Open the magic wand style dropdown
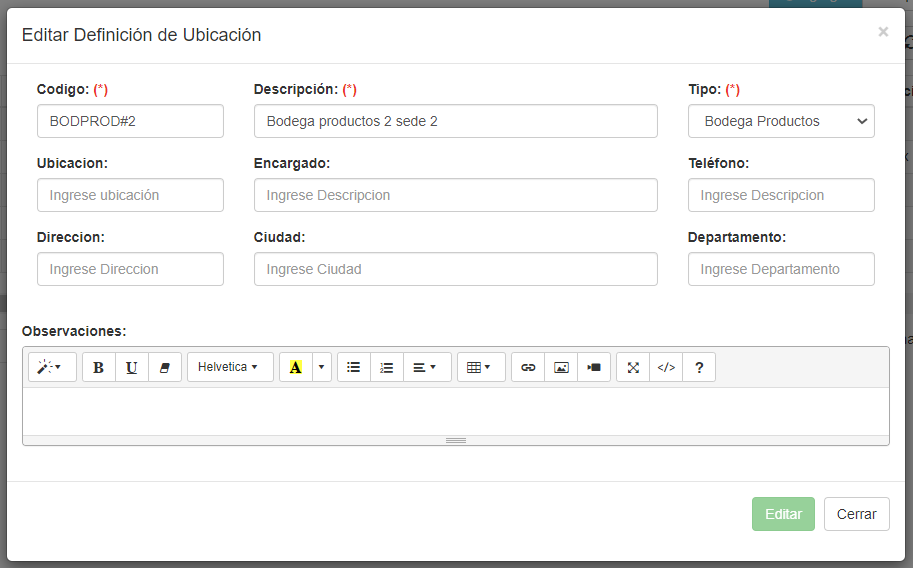This screenshot has height=568, width=913. (x=51, y=367)
